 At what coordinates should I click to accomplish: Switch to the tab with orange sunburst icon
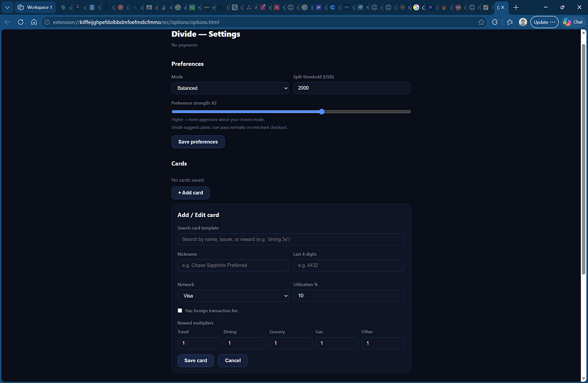coord(402,8)
